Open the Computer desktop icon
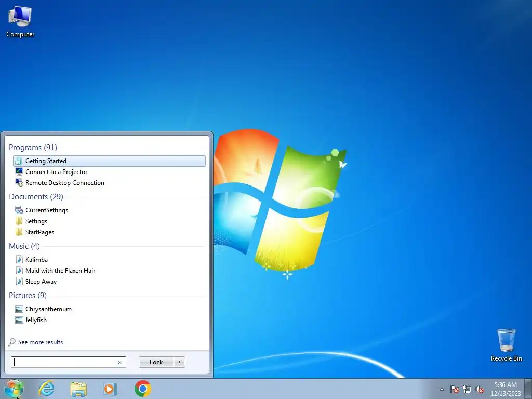 pyautogui.click(x=20, y=22)
